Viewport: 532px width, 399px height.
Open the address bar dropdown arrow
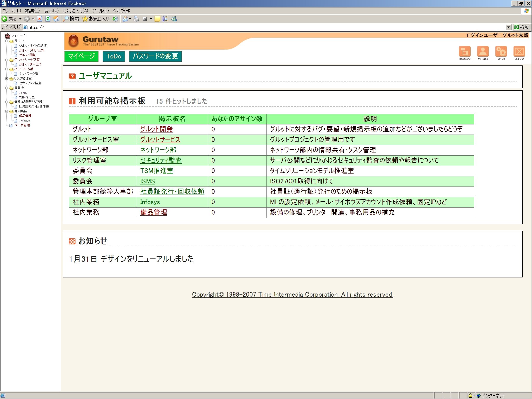pyautogui.click(x=509, y=27)
